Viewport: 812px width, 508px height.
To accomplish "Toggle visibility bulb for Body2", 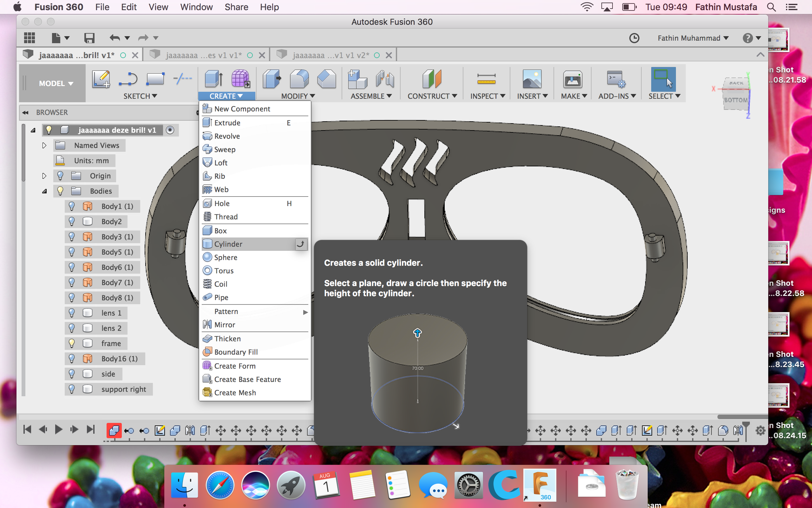I will point(71,221).
